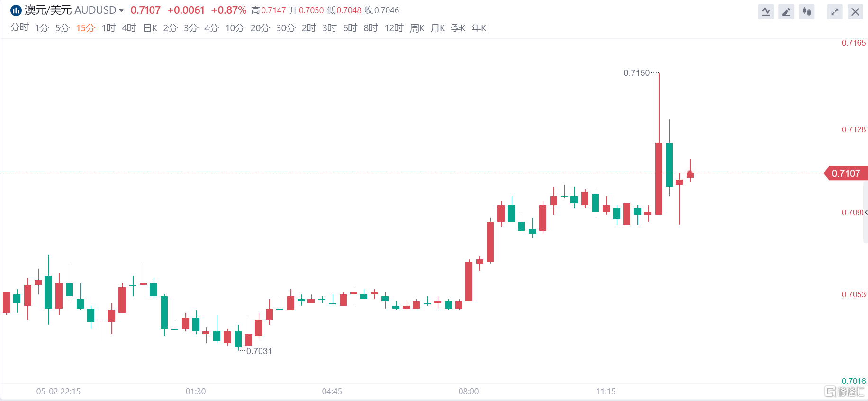Expand the chart to fullscreen
This screenshot has height=401, width=868.
[x=834, y=12]
